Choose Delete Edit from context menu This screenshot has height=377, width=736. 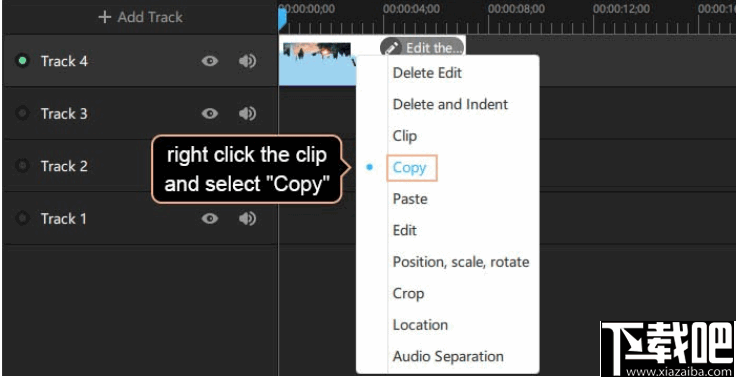click(x=427, y=73)
